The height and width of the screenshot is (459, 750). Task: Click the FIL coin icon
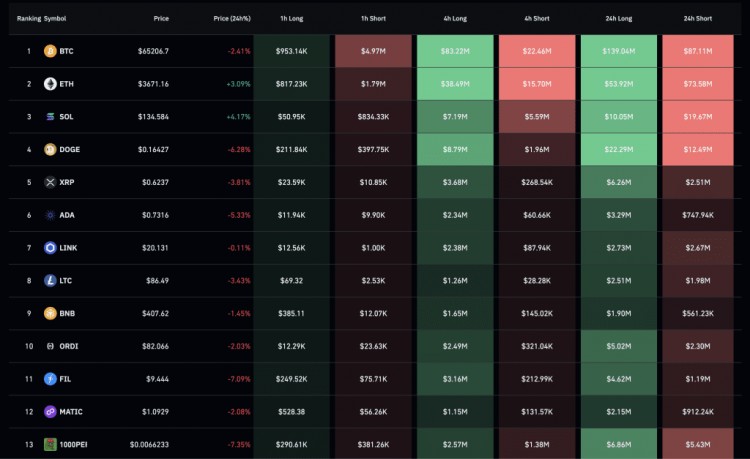(x=50, y=379)
